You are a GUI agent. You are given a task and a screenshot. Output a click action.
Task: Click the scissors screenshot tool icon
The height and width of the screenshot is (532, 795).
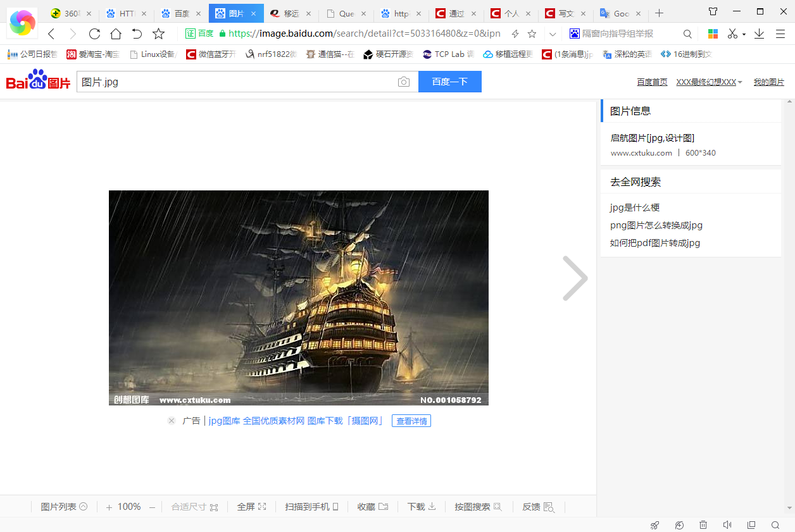[x=733, y=34]
